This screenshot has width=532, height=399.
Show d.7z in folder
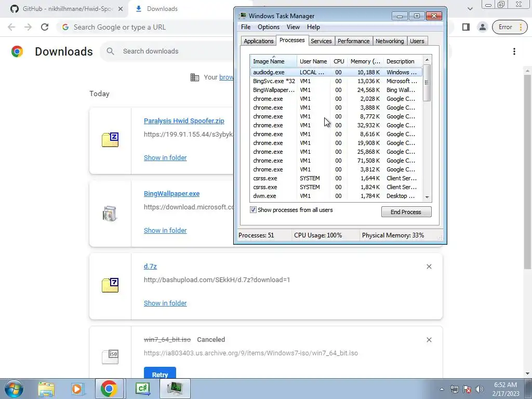[165, 303]
